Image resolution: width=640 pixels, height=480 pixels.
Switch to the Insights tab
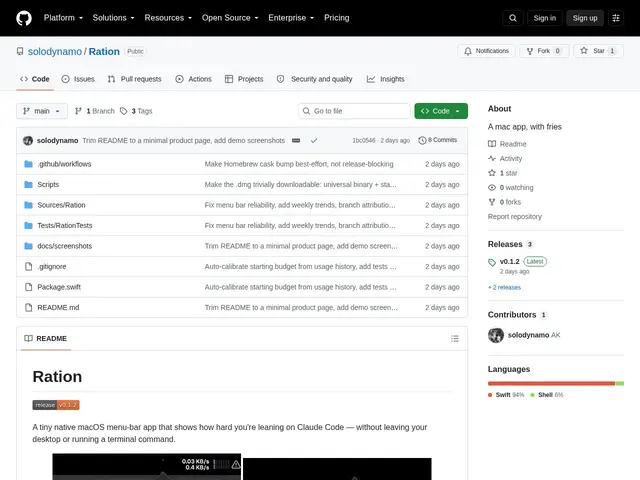tap(385, 79)
